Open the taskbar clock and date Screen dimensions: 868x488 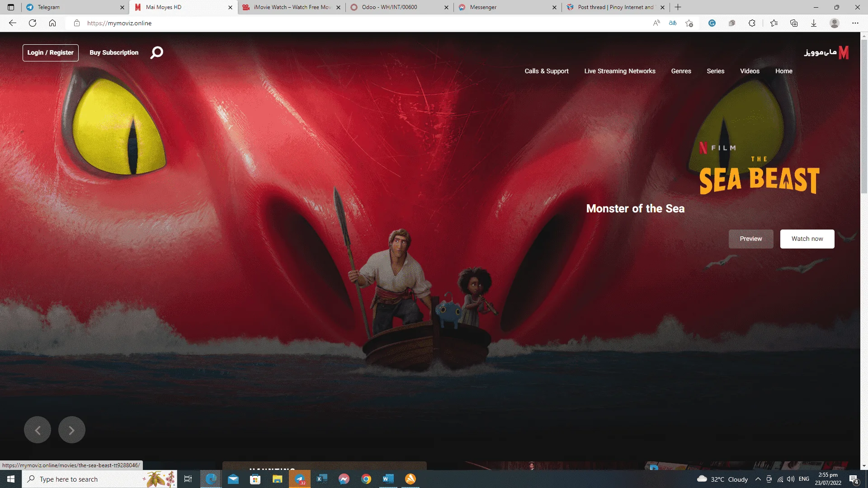[828, 479]
